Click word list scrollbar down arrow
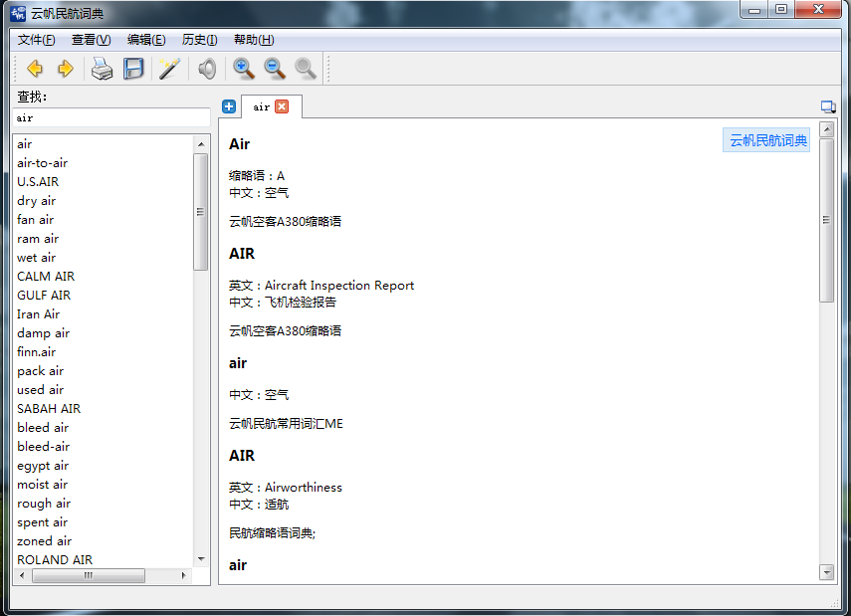 [x=201, y=559]
